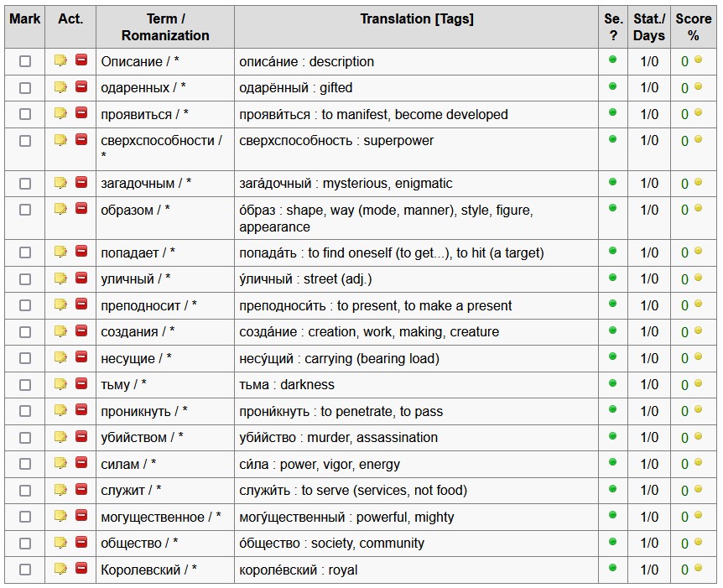Select the checkbox for несущие
The height and width of the screenshot is (588, 723).
click(25, 358)
